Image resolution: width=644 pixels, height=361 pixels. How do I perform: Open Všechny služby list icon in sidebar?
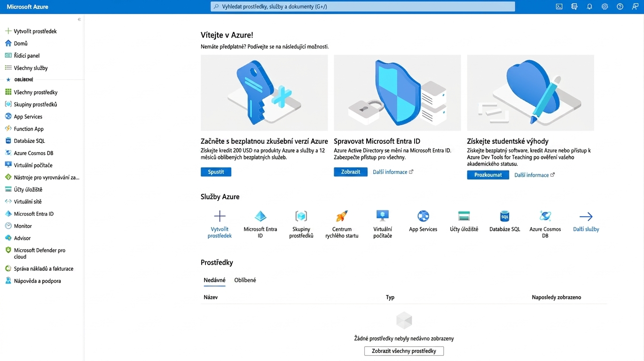point(8,68)
